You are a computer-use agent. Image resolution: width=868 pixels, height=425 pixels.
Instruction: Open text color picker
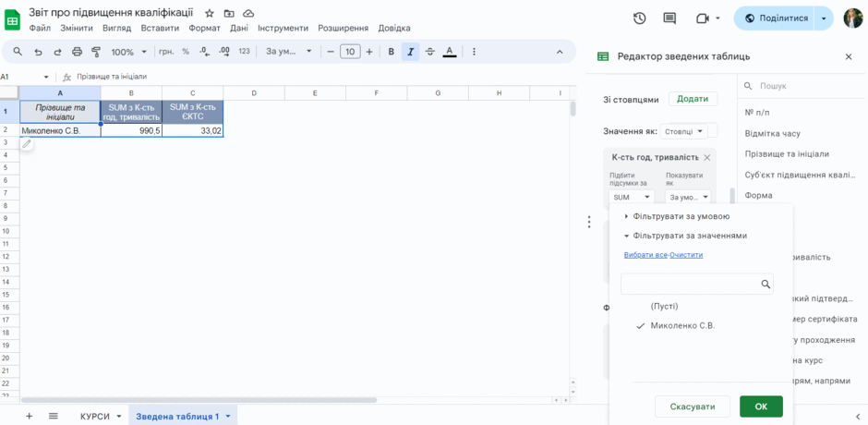(450, 52)
